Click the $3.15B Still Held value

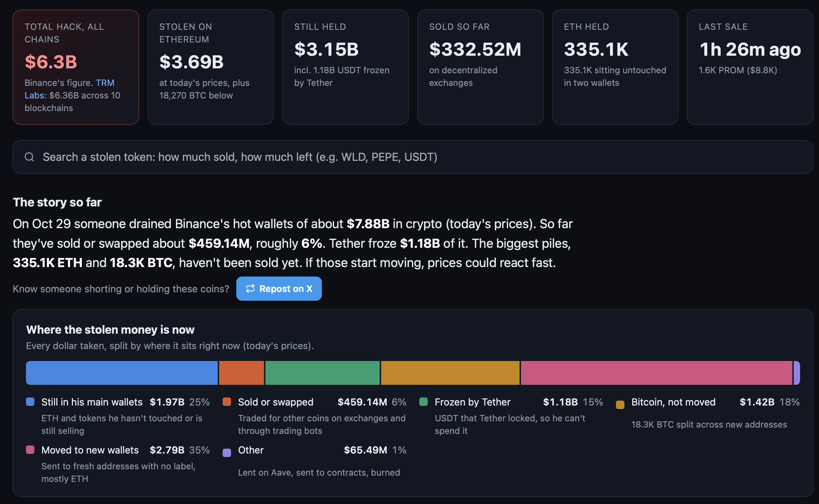tap(326, 49)
